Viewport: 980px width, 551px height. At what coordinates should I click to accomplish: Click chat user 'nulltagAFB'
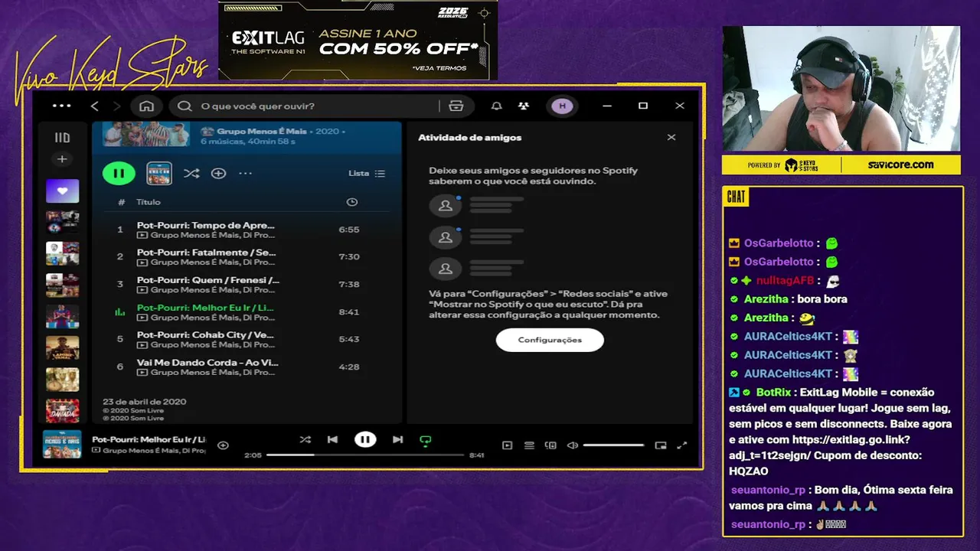785,281
